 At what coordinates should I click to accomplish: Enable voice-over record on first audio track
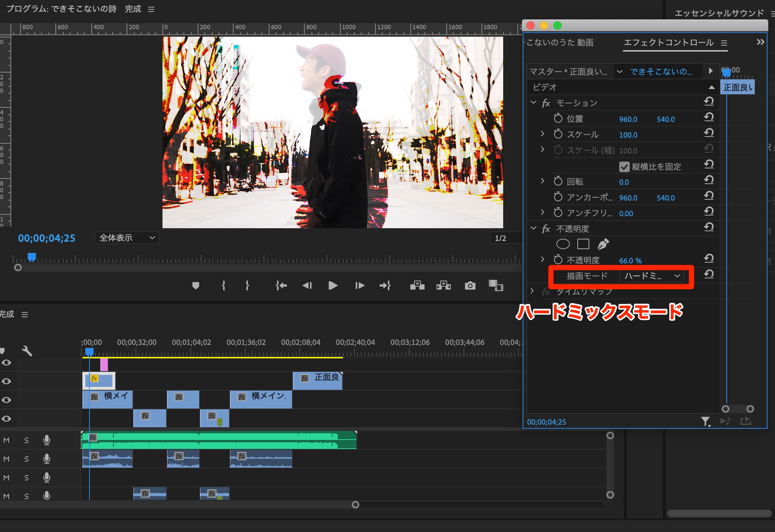(47, 440)
